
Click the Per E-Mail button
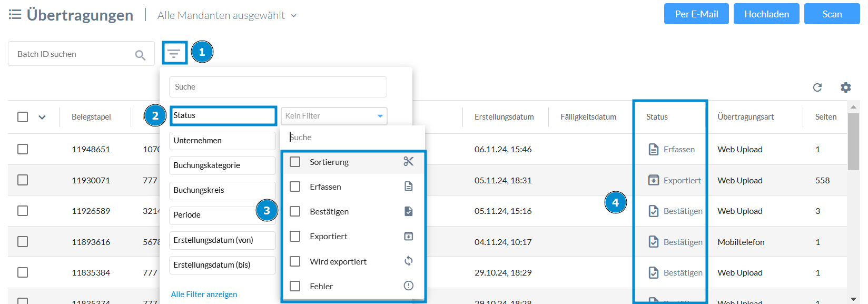click(696, 14)
